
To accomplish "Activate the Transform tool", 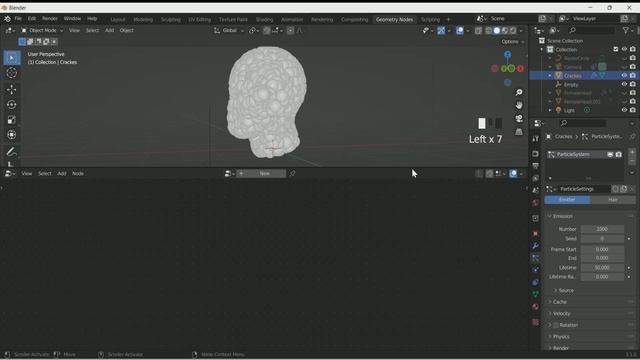I will (11, 135).
